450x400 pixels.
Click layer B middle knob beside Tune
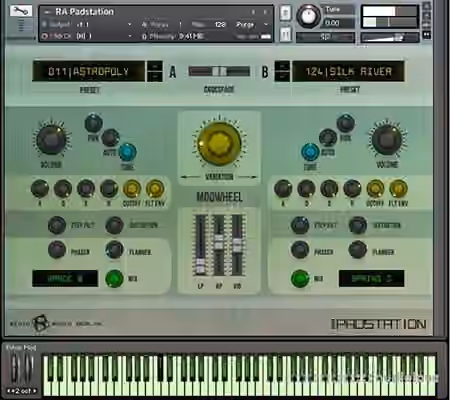coord(328,138)
